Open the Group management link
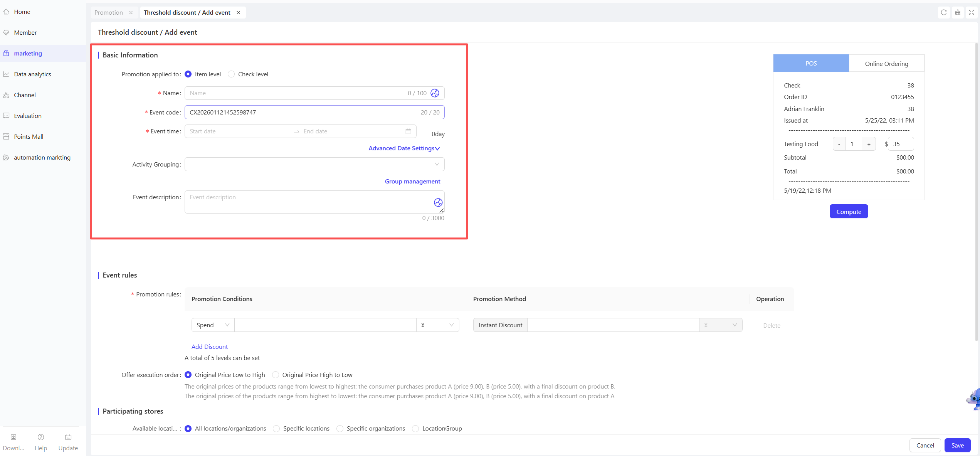The width and height of the screenshot is (980, 456). click(412, 181)
